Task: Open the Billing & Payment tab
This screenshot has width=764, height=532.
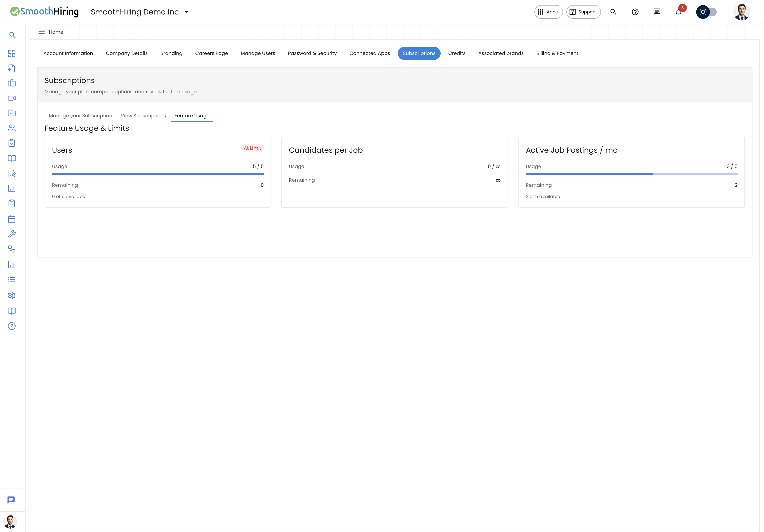Action: (557, 53)
